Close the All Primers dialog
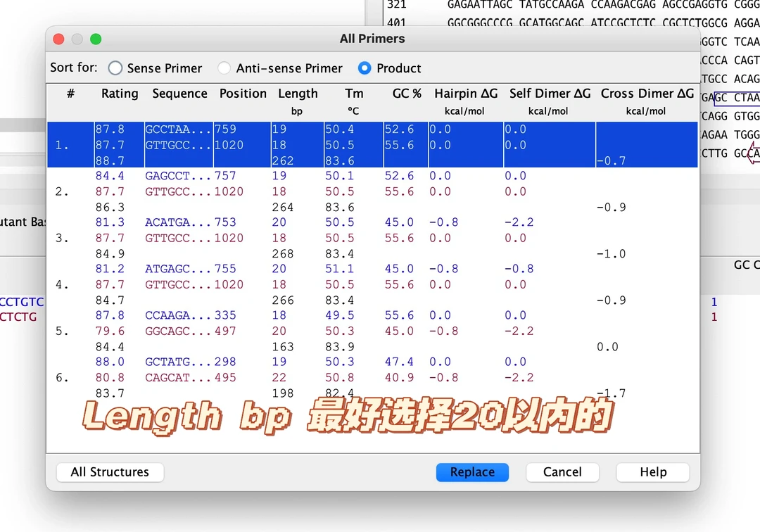Screen dimensions: 760x532 click(58, 39)
